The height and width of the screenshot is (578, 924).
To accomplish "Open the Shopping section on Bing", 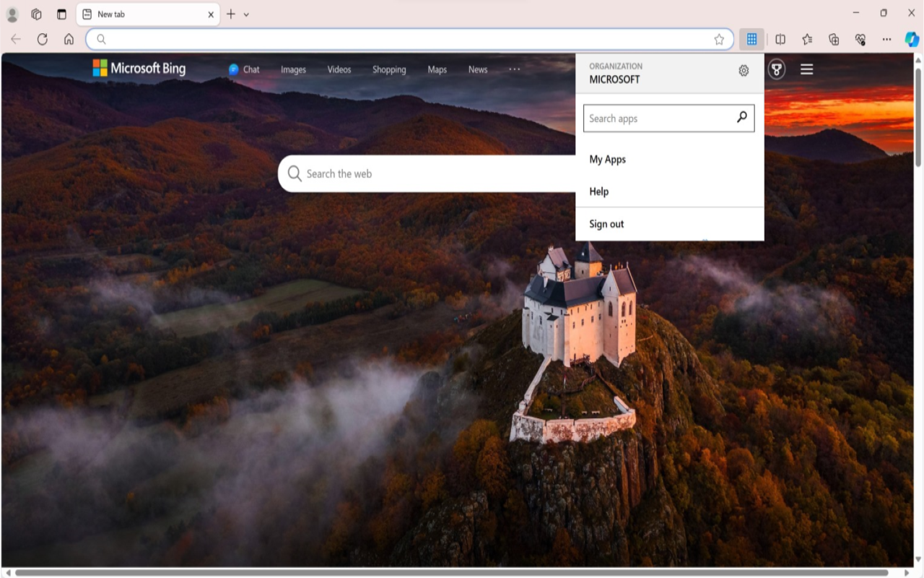I will [x=388, y=69].
